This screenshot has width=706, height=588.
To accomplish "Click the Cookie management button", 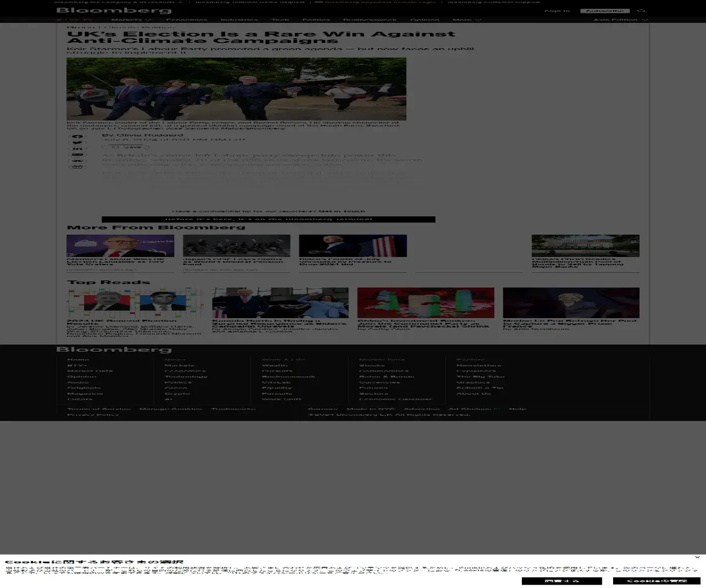I will [657, 581].
